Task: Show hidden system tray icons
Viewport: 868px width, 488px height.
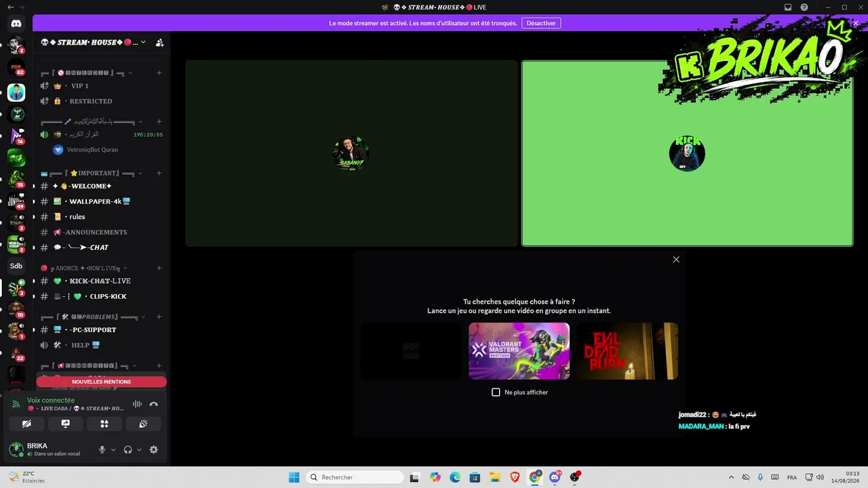Action: tap(731, 477)
